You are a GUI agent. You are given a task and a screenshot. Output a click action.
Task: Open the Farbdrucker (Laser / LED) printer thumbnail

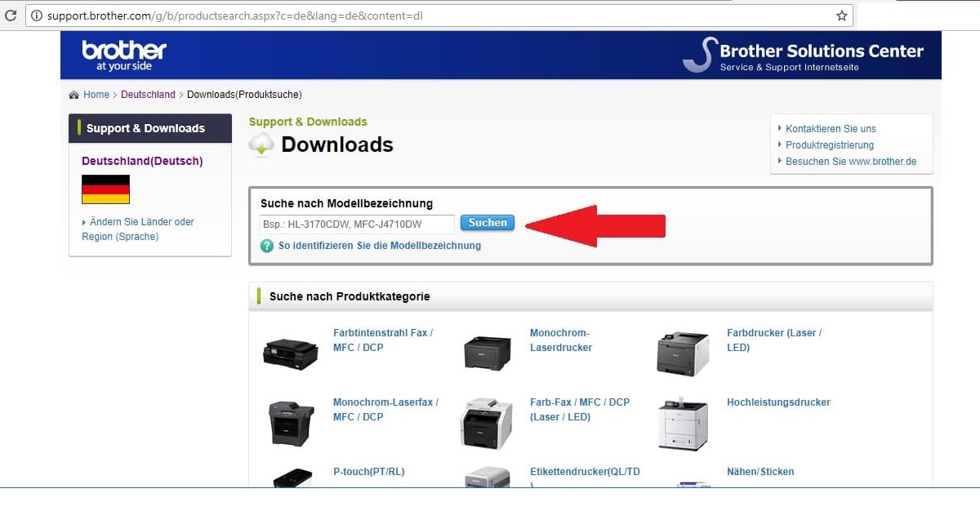coord(683,353)
